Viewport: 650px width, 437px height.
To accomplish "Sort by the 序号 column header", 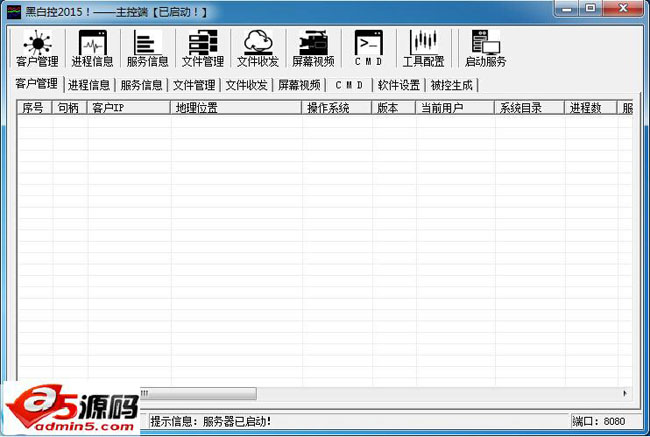I will coord(34,108).
